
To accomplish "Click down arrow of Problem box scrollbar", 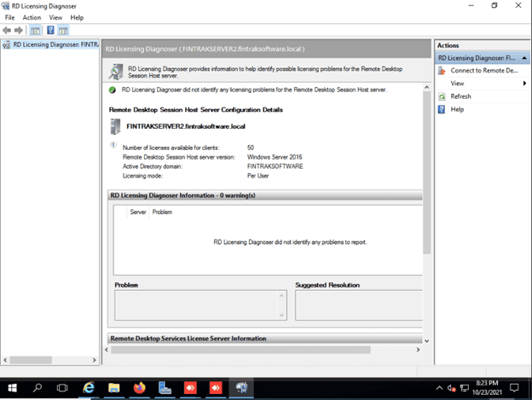I will [281, 316].
